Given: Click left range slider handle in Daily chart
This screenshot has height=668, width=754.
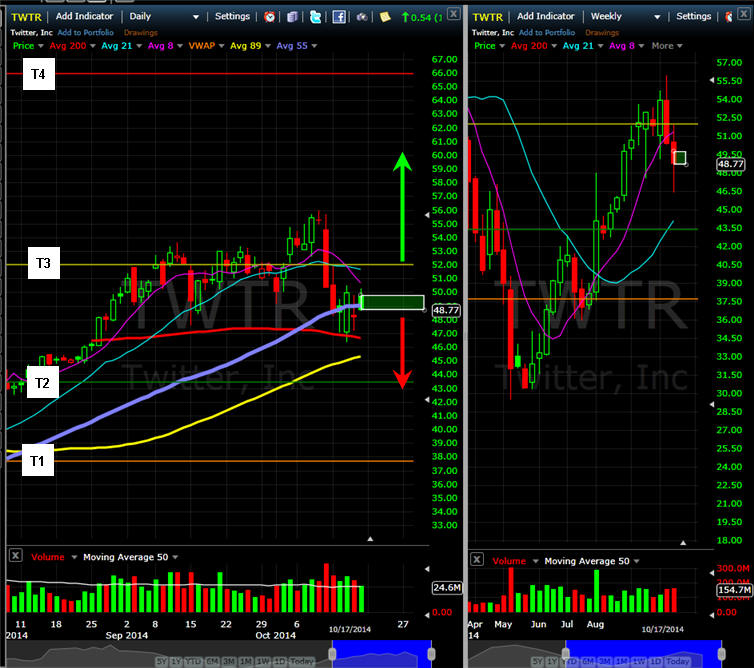Looking at the screenshot, I should coord(332,653).
